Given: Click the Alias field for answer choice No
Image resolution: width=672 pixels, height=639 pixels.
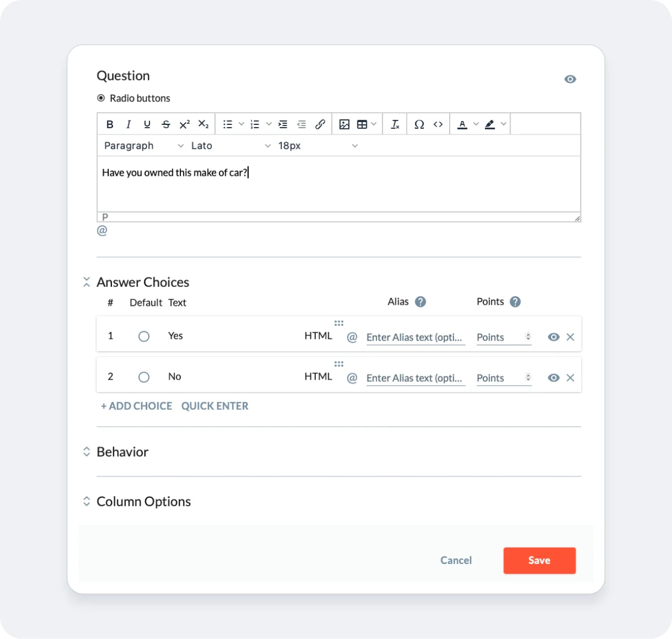Looking at the screenshot, I should [x=415, y=377].
